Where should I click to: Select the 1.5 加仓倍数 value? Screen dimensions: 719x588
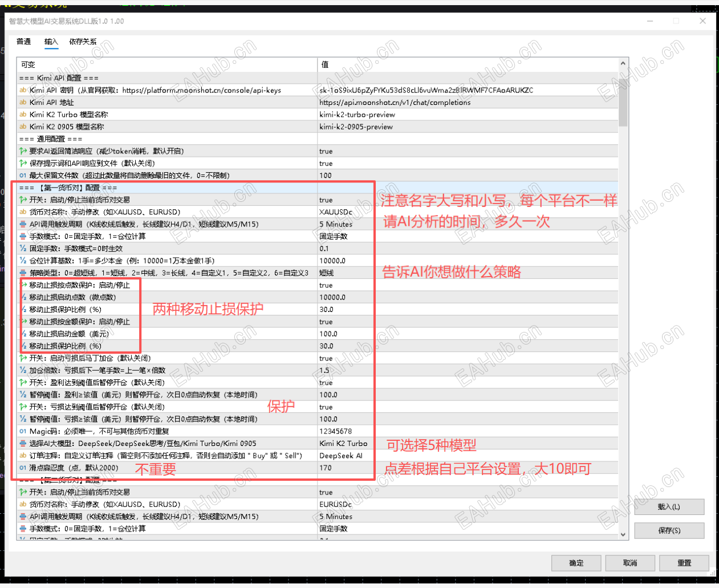tap(324, 370)
